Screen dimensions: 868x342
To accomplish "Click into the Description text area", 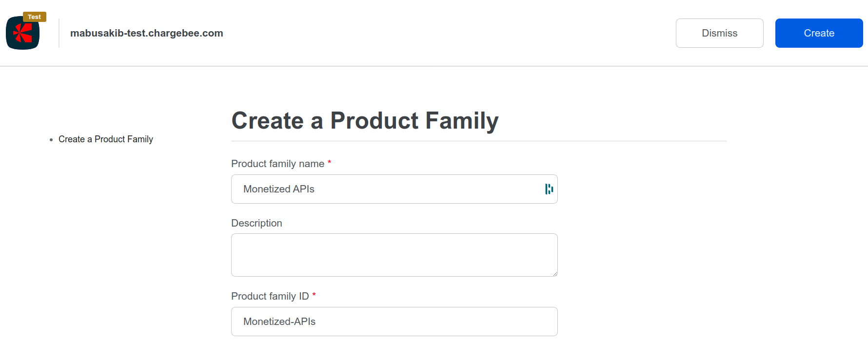I will point(394,255).
